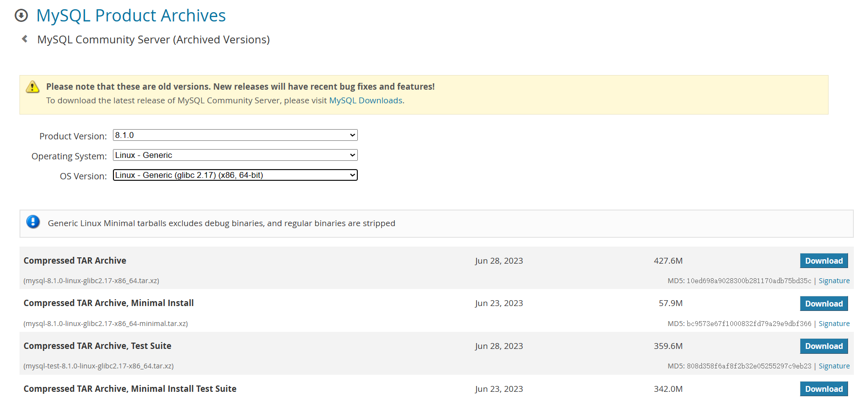Open Signature link for mysql-8.1.0 tar.xz

pos(834,281)
